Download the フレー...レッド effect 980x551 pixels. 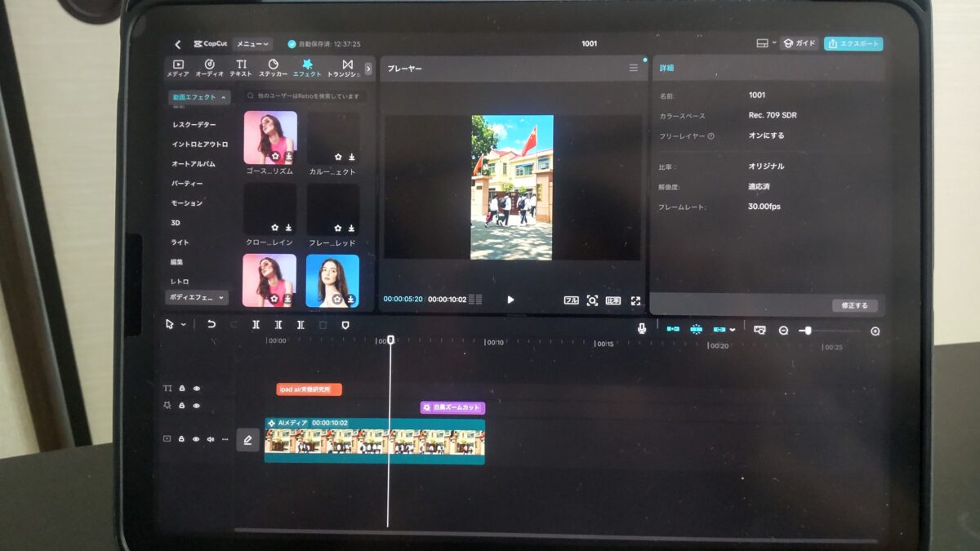[351, 228]
